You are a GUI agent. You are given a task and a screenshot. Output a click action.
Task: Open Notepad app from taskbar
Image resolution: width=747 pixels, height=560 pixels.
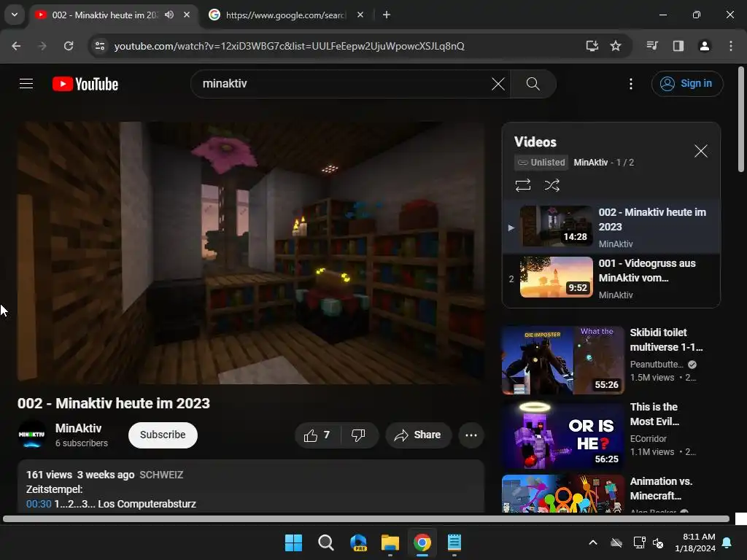coord(454,542)
